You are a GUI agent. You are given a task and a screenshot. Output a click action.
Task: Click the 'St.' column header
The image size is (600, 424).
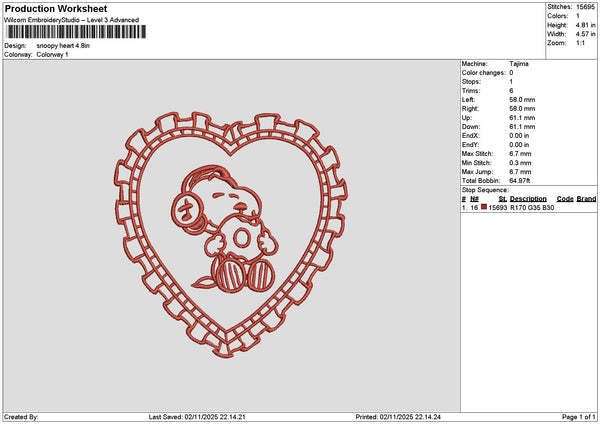pos(503,199)
